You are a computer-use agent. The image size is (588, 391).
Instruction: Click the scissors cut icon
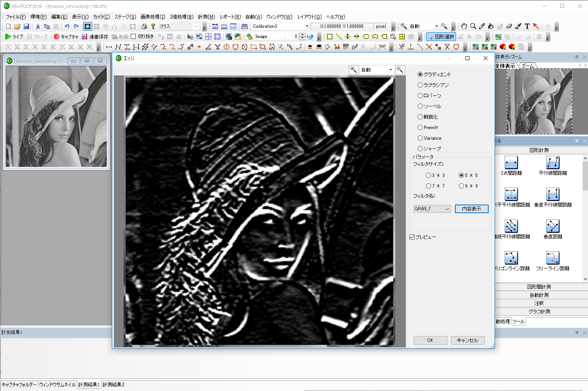tap(38, 26)
